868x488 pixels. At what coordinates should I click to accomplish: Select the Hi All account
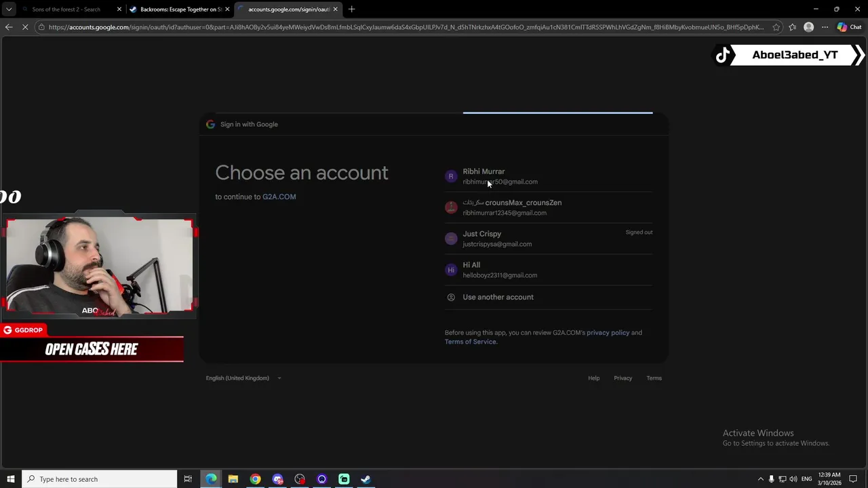click(x=549, y=270)
